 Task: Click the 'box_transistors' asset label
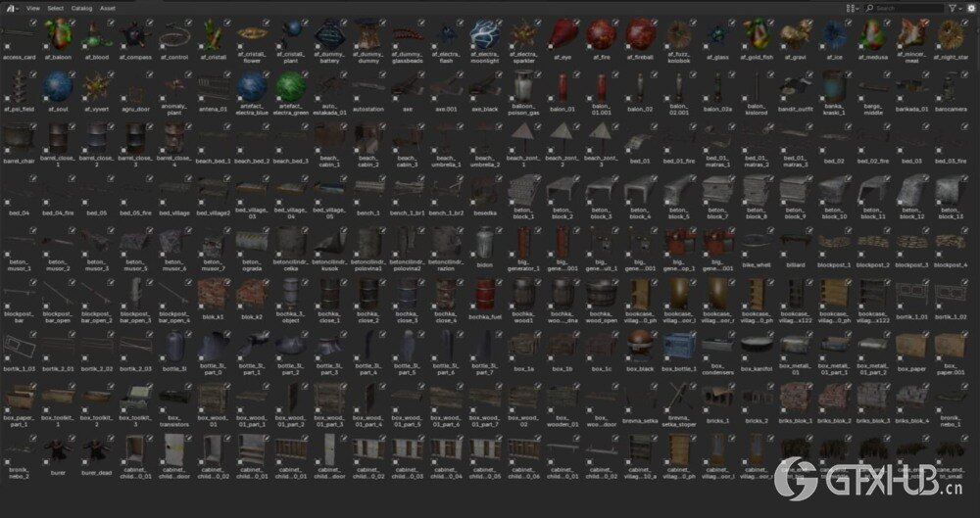point(174,421)
